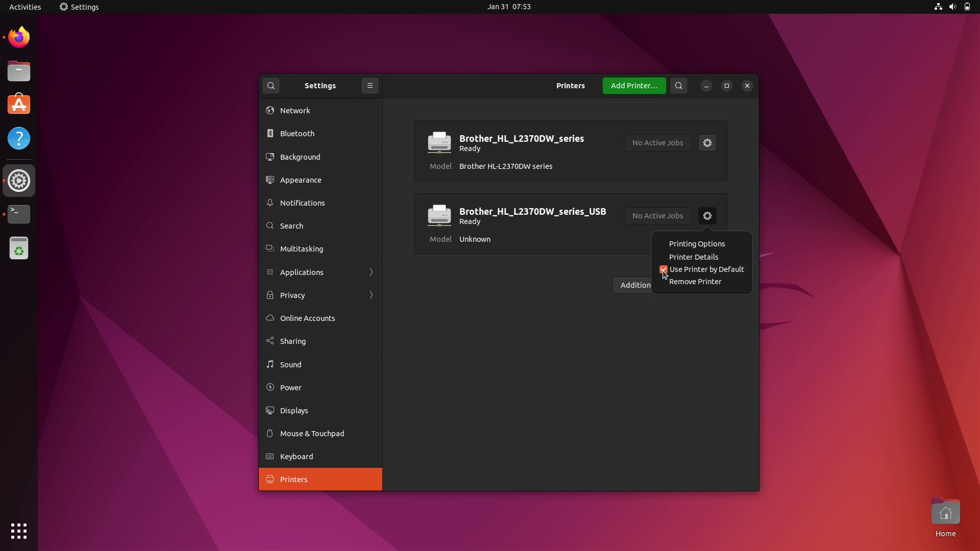Image resolution: width=980 pixels, height=551 pixels.
Task: Click the settings sidebar search icon
Action: click(271, 86)
